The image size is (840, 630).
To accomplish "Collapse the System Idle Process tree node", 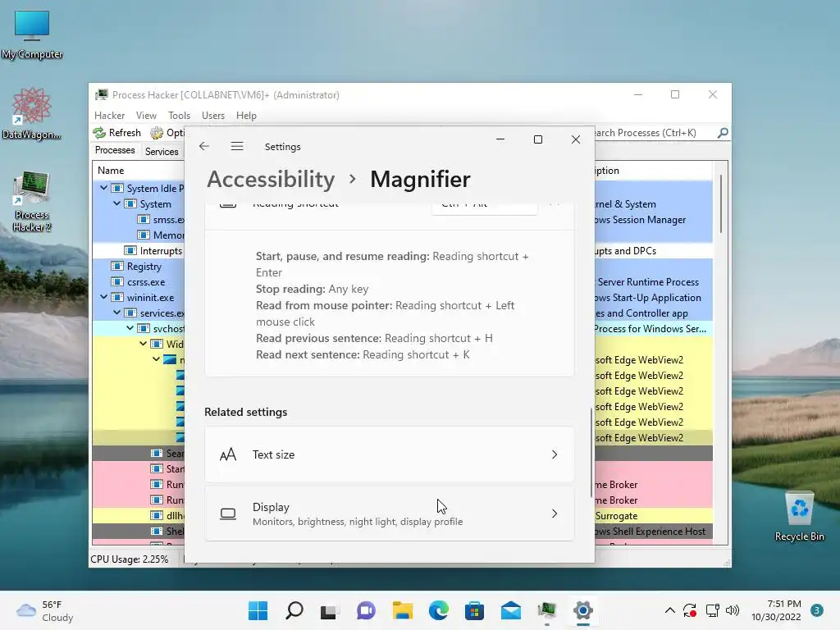I will pyautogui.click(x=103, y=188).
